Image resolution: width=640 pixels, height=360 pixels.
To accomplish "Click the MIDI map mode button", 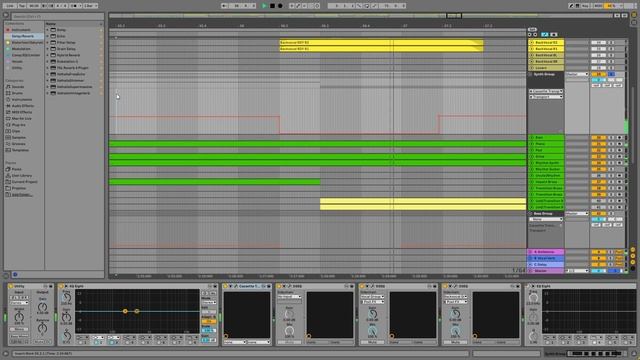I will [x=598, y=6].
